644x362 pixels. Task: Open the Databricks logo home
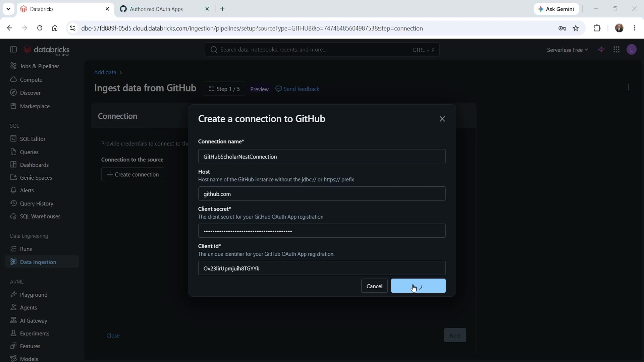tap(47, 50)
